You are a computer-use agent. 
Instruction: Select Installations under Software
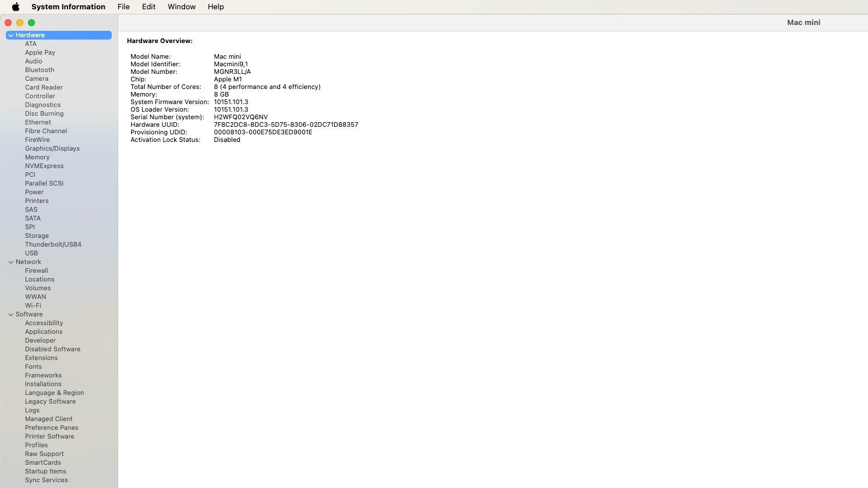pos(43,384)
